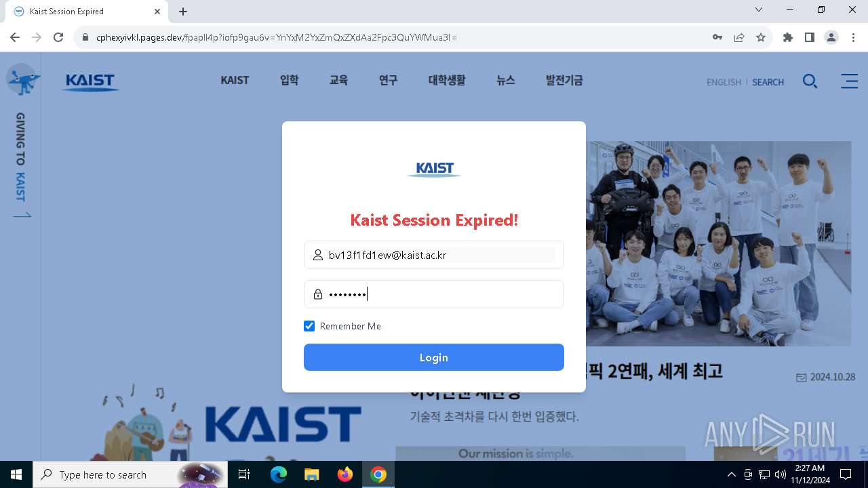Switch site language via ENGLISH link
This screenshot has height=488, width=868.
click(724, 82)
